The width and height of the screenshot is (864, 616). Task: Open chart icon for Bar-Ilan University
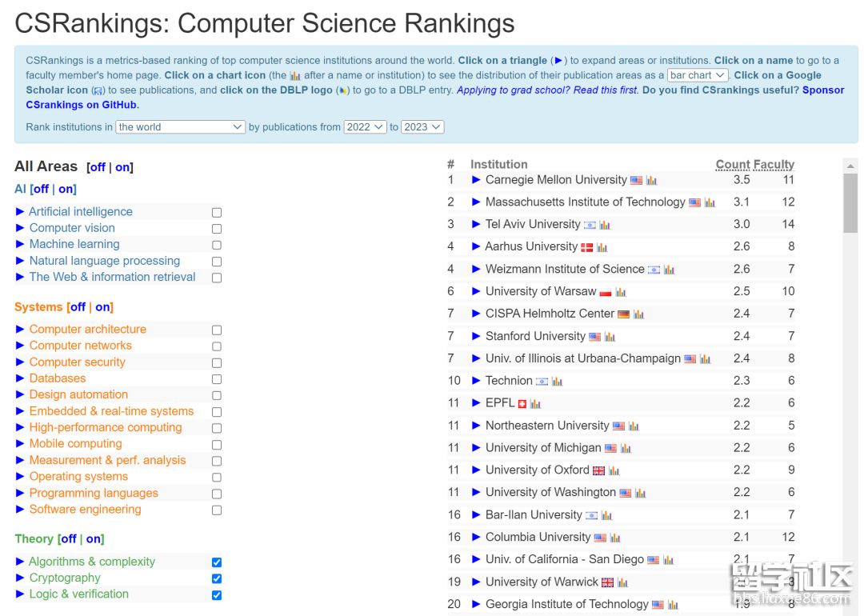[x=606, y=516]
